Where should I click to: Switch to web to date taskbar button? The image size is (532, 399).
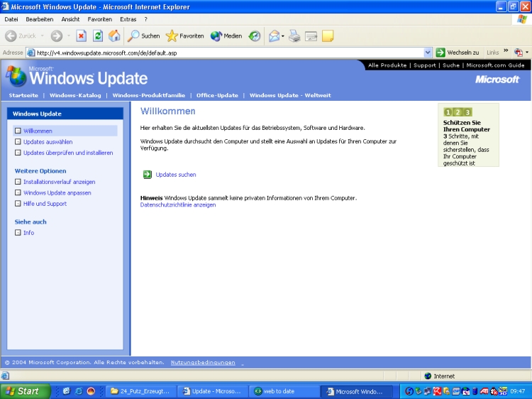pyautogui.click(x=284, y=391)
